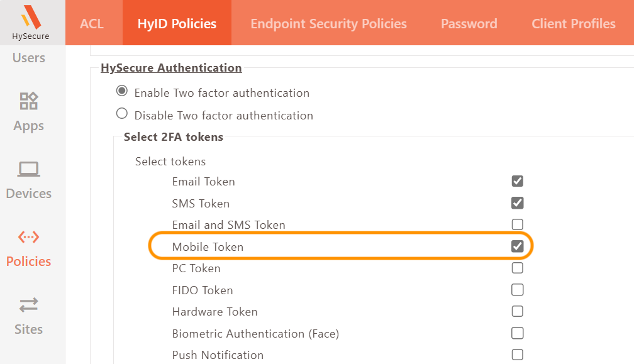The height and width of the screenshot is (364, 634).
Task: Open the Sites arrows icon
Action: click(29, 305)
